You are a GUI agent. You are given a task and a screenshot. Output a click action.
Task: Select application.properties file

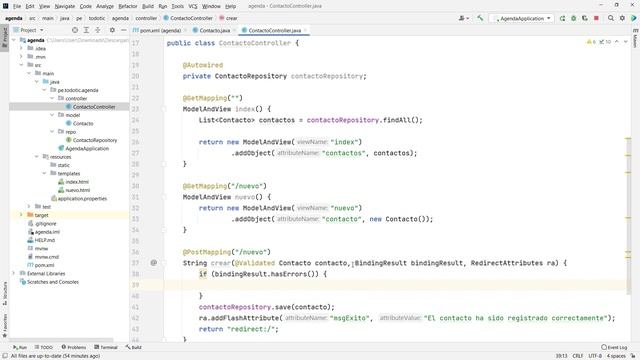coord(82,198)
